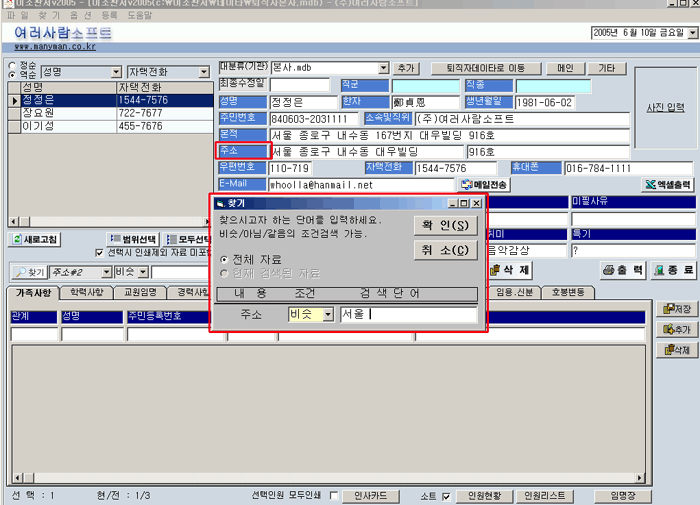Select the 전체 자료 radio button
700x505 pixels.
224,259
